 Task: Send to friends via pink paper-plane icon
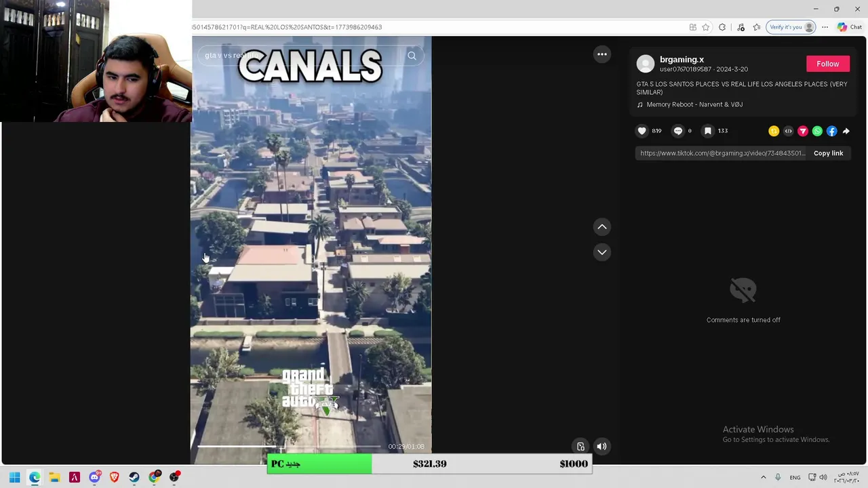[x=803, y=131]
